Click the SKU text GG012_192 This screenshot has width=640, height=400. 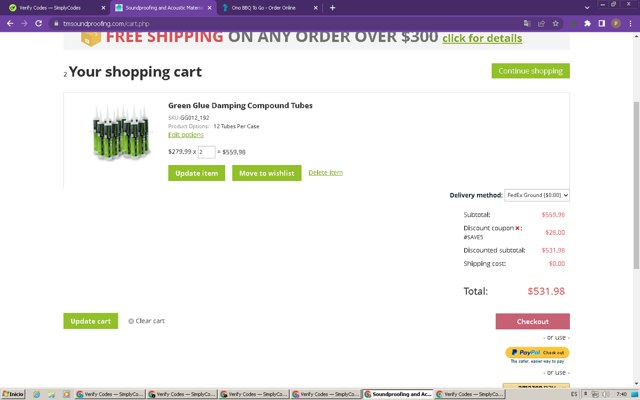[195, 118]
